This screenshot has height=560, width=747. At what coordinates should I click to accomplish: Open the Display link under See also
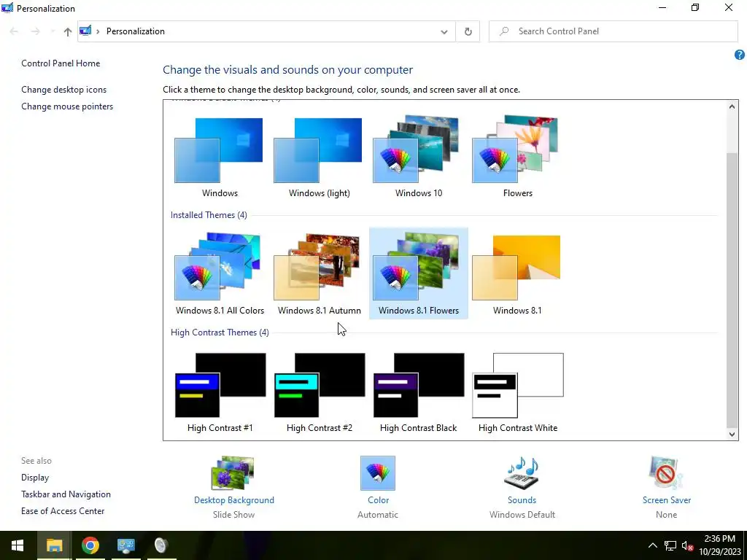[x=35, y=477]
